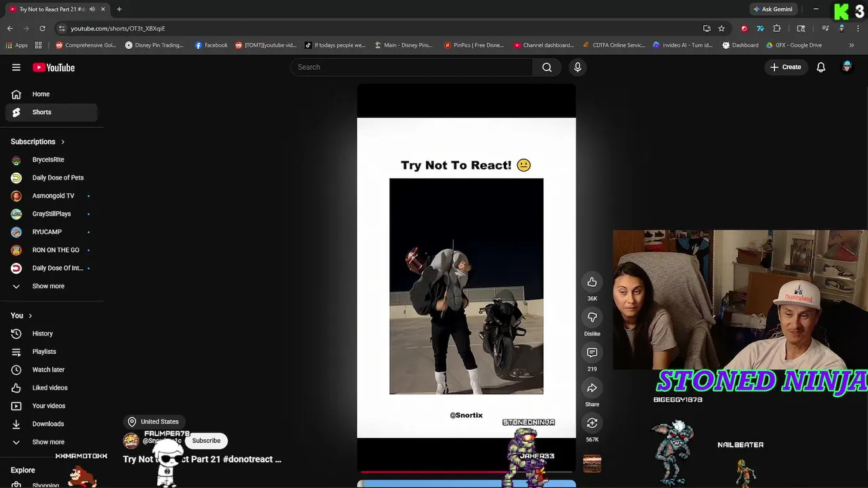Open Daily Dose Of Int... channel
This screenshot has height=488, width=868.
coord(51,268)
